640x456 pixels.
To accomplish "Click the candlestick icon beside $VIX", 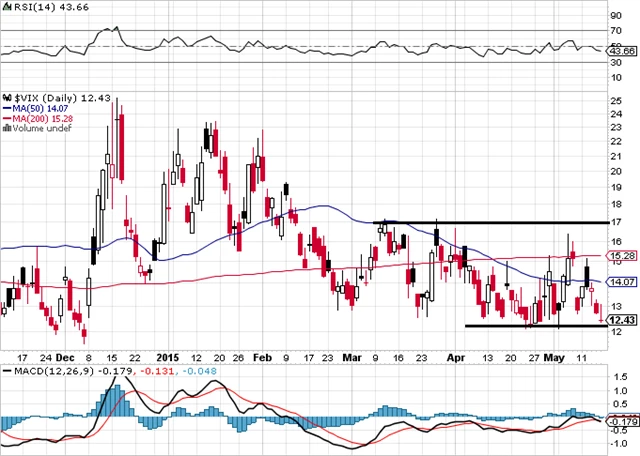I will click(x=7, y=95).
